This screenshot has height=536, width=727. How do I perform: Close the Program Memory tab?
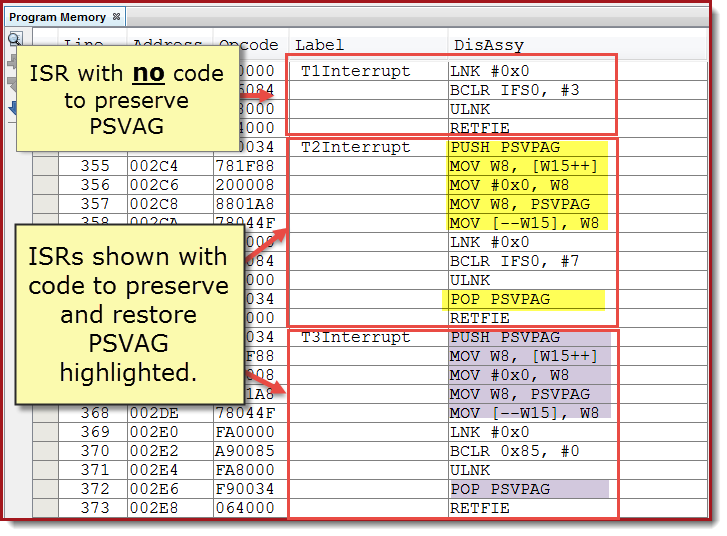coord(116,17)
